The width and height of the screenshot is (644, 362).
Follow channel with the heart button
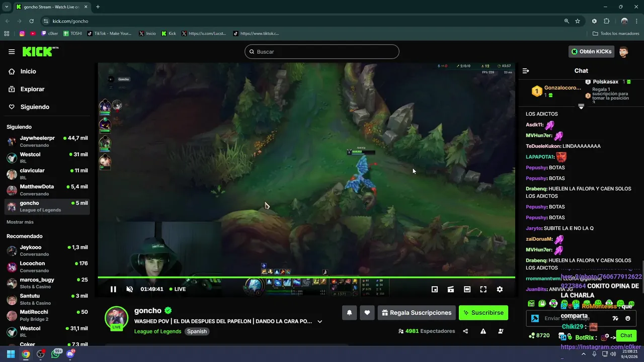click(x=367, y=313)
